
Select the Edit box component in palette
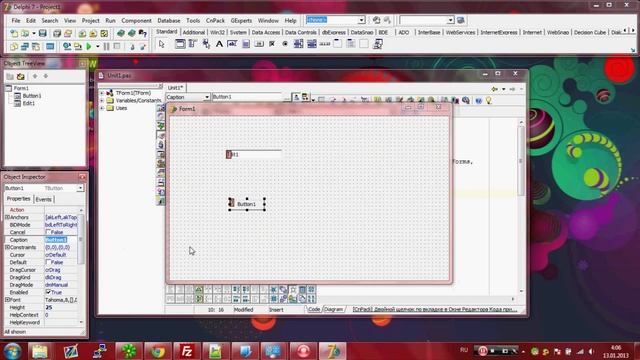232,44
